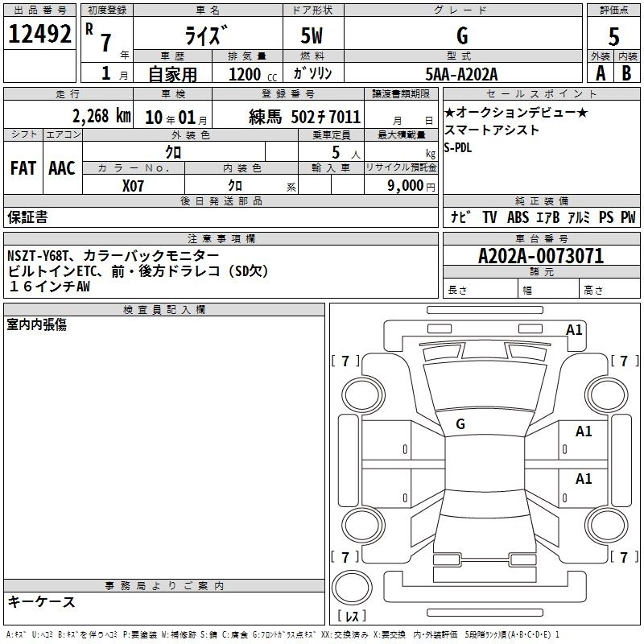This screenshot has height=644, width=644.
Task: Select the A1 marker near the front bumper
Action: [x=574, y=329]
